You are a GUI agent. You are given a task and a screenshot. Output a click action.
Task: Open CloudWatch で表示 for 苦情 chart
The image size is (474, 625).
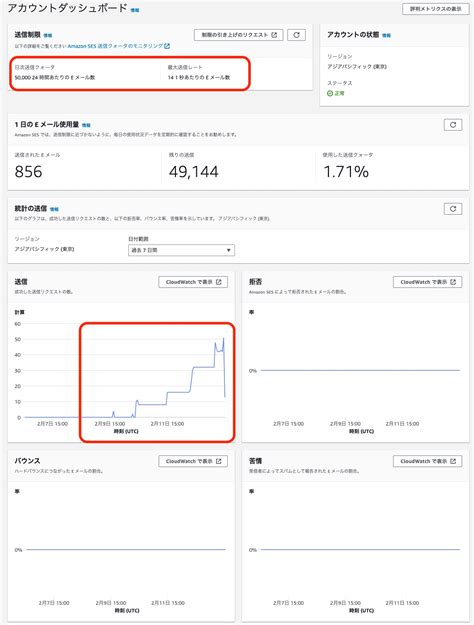click(x=427, y=461)
